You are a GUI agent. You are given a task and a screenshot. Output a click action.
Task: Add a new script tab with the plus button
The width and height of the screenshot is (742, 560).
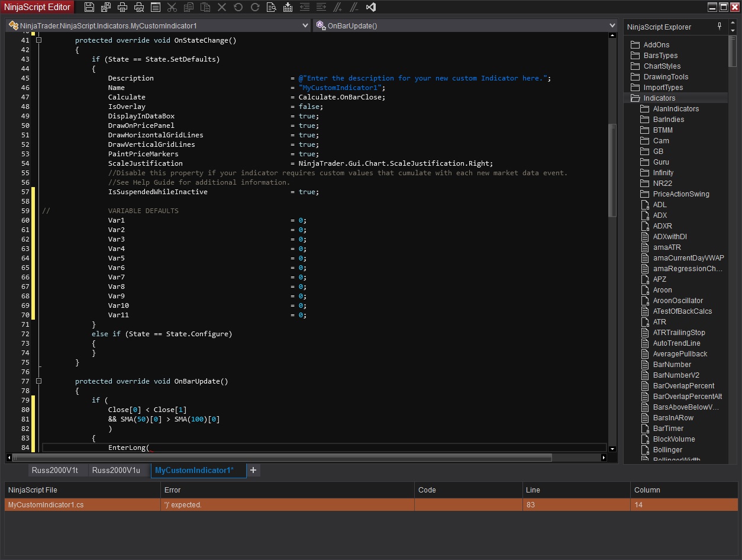point(253,470)
